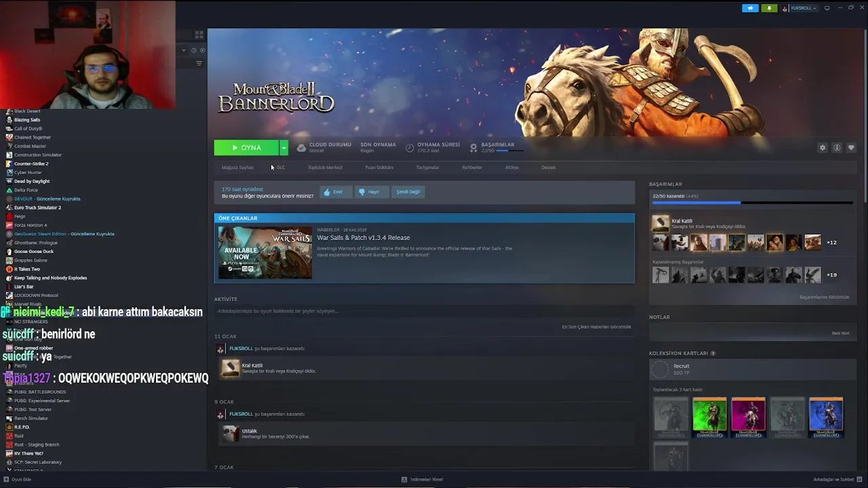
Task: Click the +19 locked achievements counter
Action: point(831,275)
